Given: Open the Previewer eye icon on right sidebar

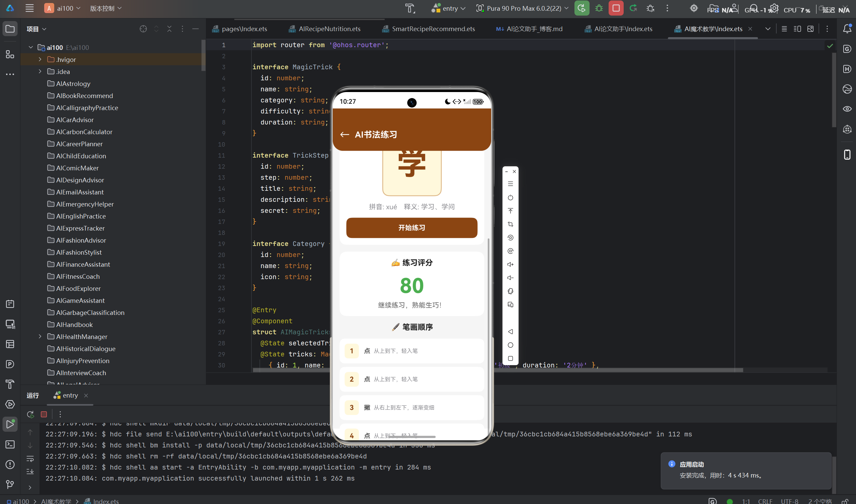Looking at the screenshot, I should (x=847, y=109).
